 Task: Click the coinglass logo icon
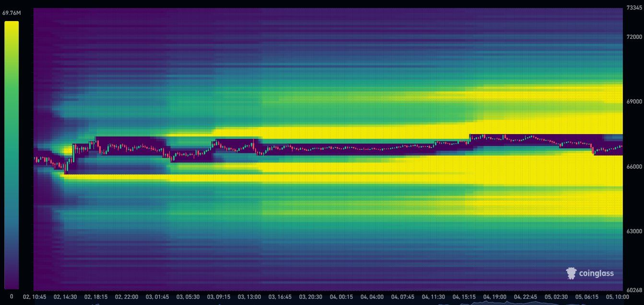(571, 273)
